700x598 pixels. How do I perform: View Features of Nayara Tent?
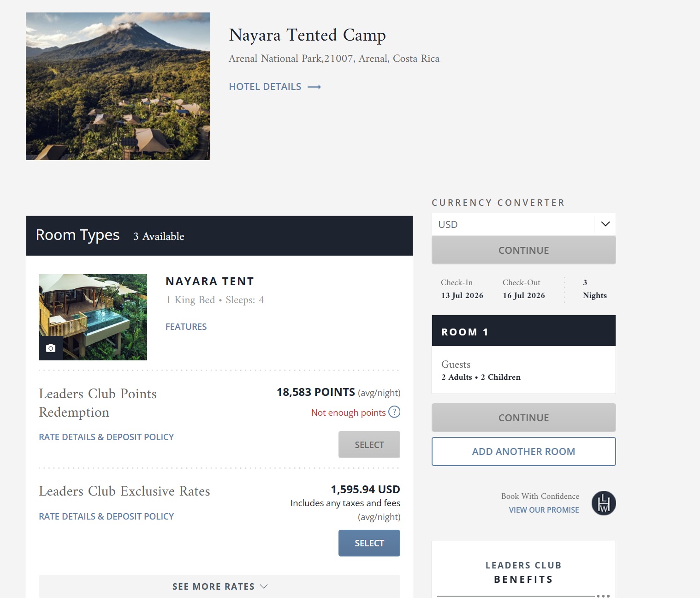(x=186, y=327)
